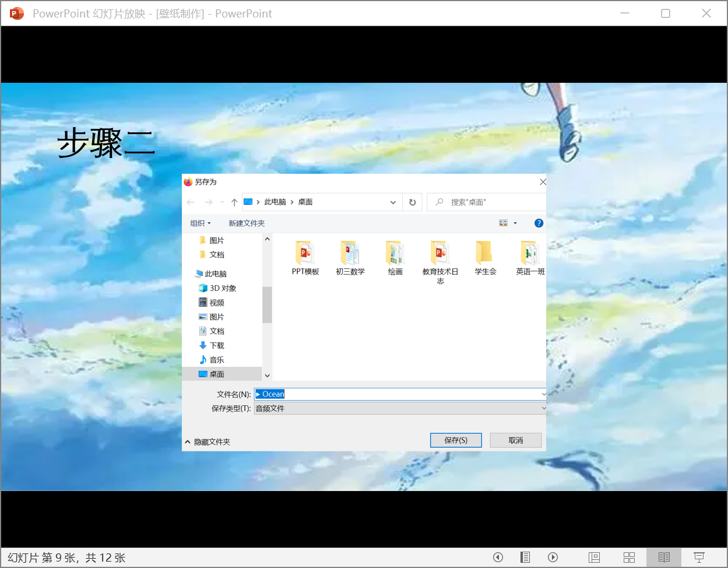Click the dialog's Forward arrow
Image resolution: width=728 pixels, height=568 pixels.
[208, 202]
